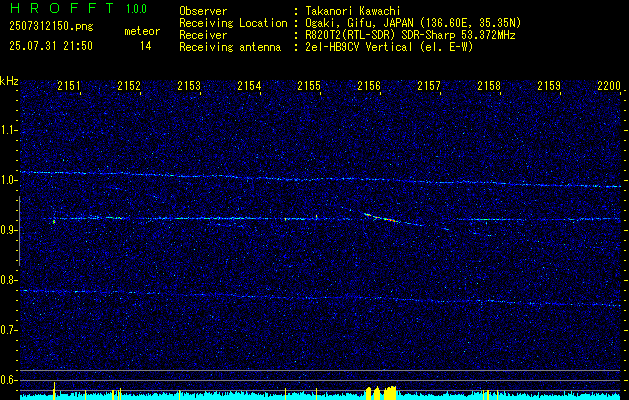Click the kHz frequency axis unit label
Image resolution: width=629 pixels, height=400 pixels.
point(9,81)
